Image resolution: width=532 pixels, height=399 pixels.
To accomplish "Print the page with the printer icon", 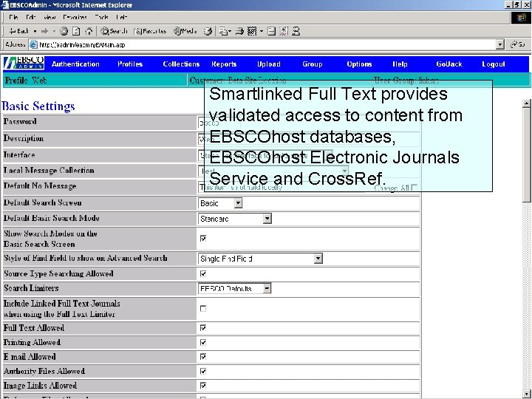I will point(239,31).
